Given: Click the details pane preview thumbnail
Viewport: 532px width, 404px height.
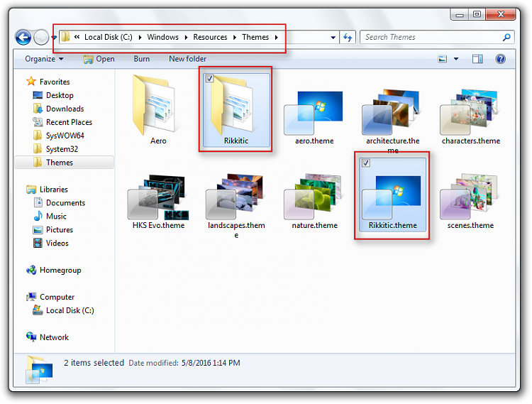Looking at the screenshot, I should 39,370.
